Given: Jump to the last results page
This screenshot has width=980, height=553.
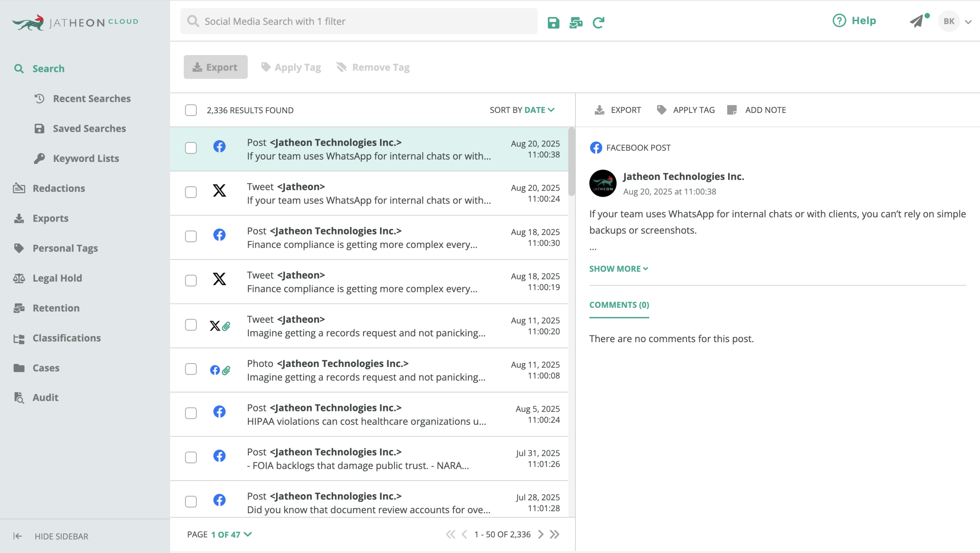Looking at the screenshot, I should pyautogui.click(x=554, y=534).
